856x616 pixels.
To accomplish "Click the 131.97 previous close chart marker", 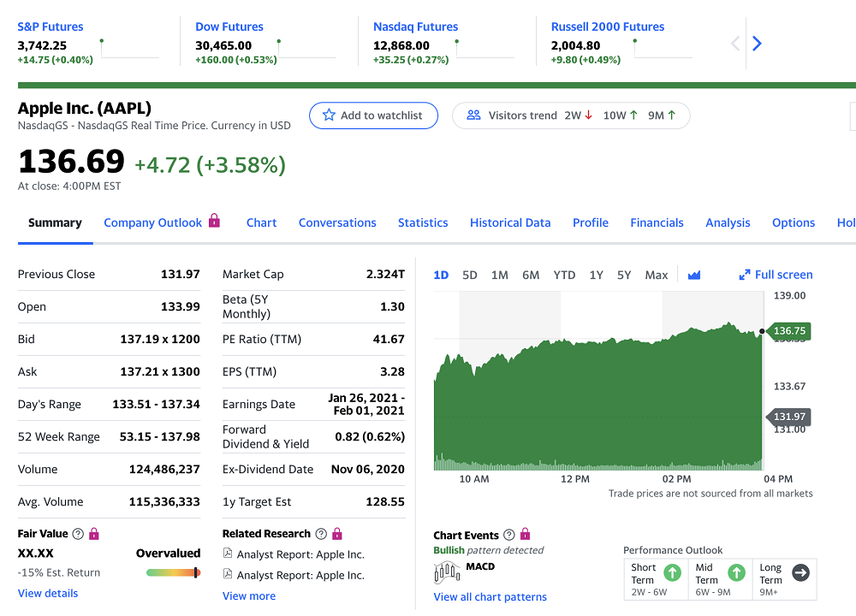I will point(788,417).
